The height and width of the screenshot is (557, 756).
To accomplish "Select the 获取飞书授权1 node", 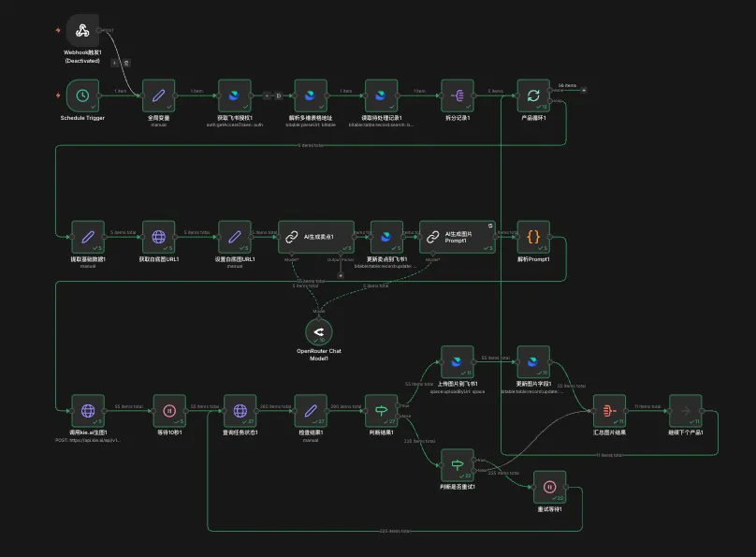I will click(234, 95).
